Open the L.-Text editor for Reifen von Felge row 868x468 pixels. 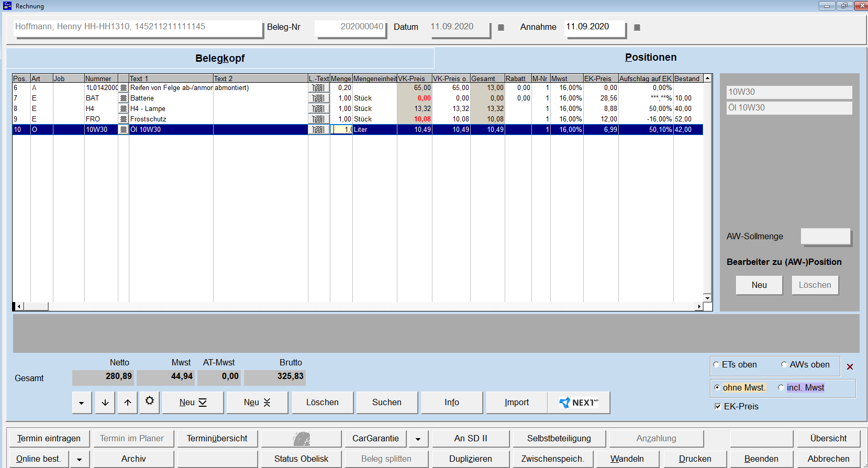[x=318, y=88]
